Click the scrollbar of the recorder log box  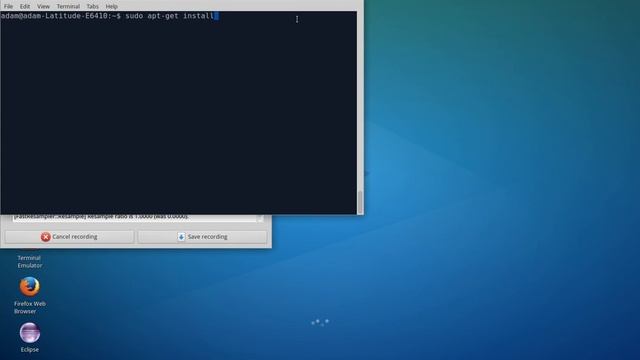(260, 218)
